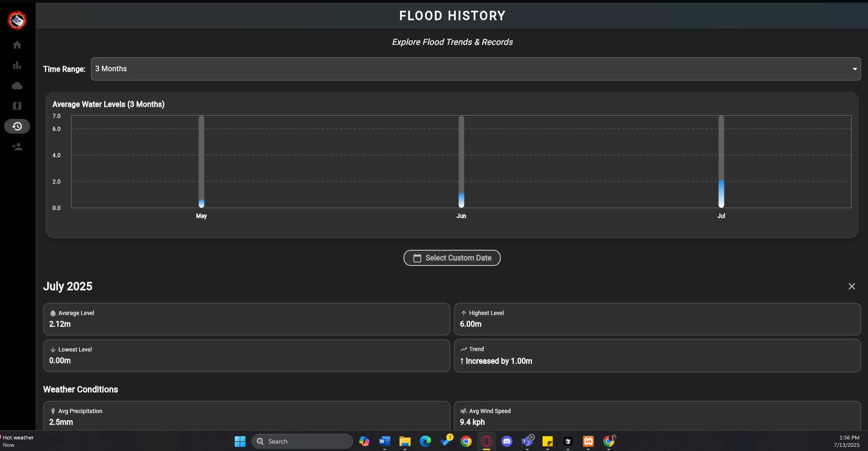This screenshot has width=868, height=451.
Task: Open XAMPP from the taskbar
Action: 588,441
